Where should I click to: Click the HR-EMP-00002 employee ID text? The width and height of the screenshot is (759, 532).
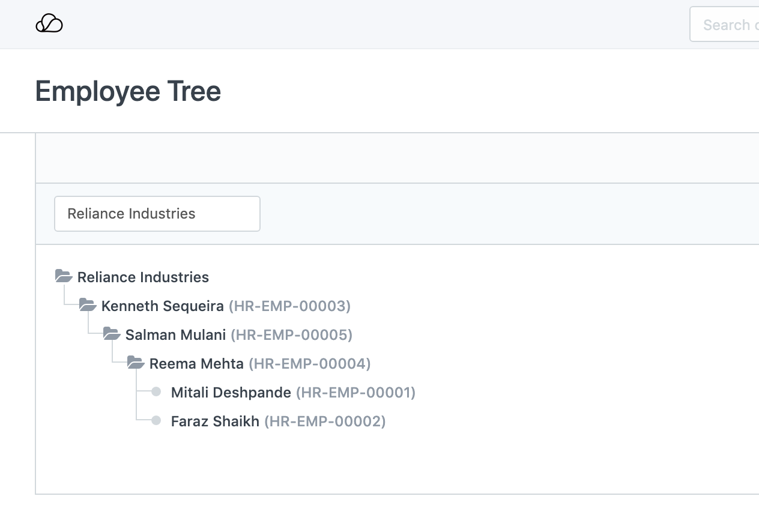pyautogui.click(x=325, y=422)
